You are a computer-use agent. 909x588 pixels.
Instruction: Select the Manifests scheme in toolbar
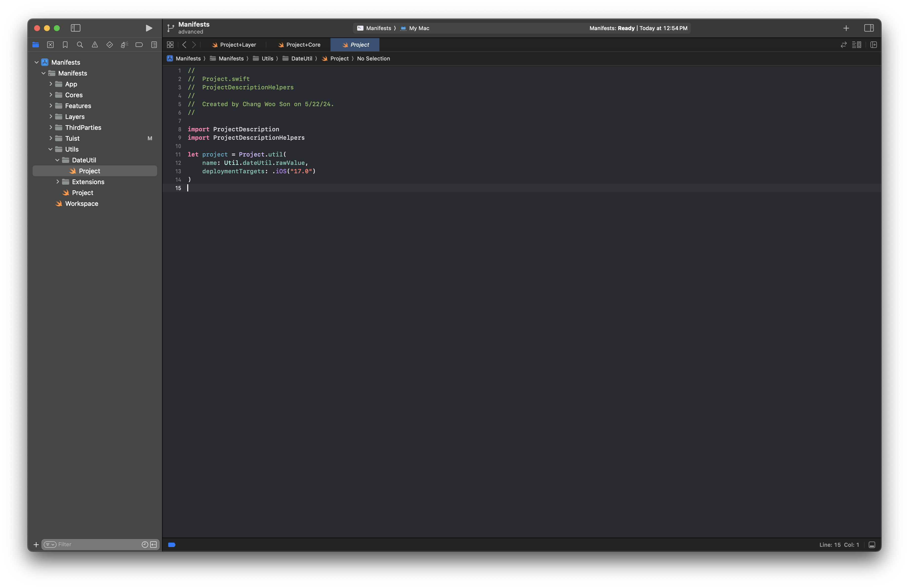coord(374,28)
